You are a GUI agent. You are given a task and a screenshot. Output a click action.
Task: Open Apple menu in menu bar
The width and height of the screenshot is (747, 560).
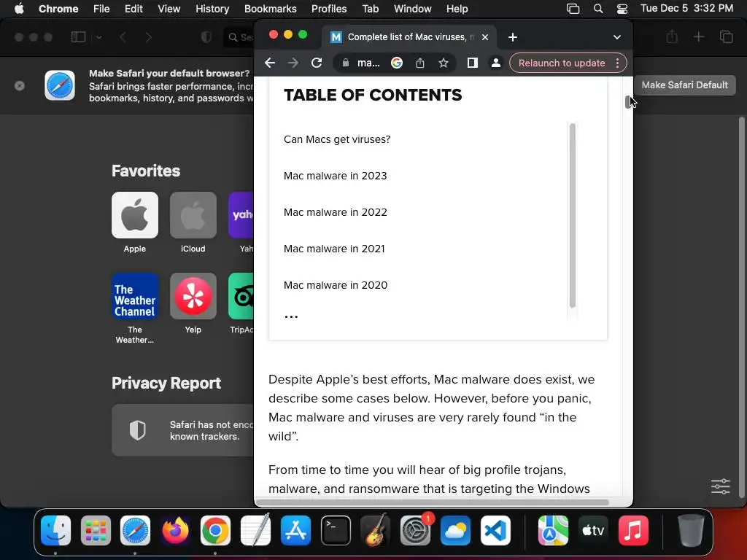[19, 9]
